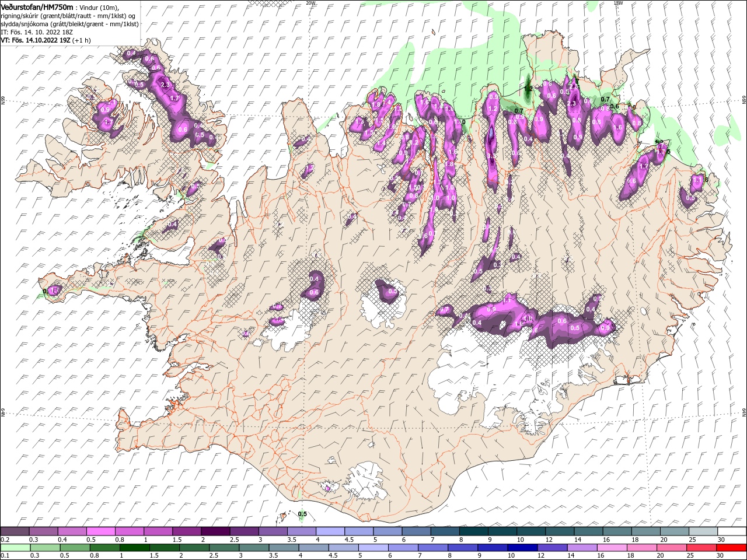This screenshot has width=747, height=560.
Task: Pick the lower-scale pink swatch between 18 and 20
Action: pyautogui.click(x=641, y=548)
